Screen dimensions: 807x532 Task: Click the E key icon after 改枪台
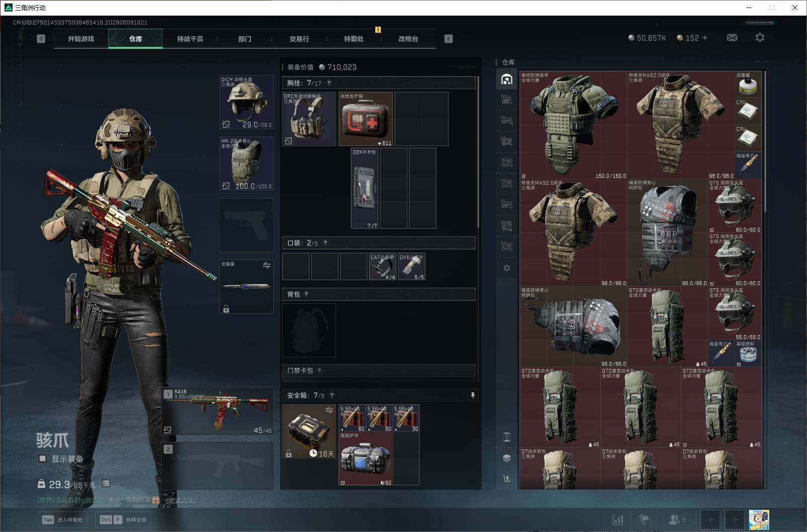pyautogui.click(x=448, y=39)
